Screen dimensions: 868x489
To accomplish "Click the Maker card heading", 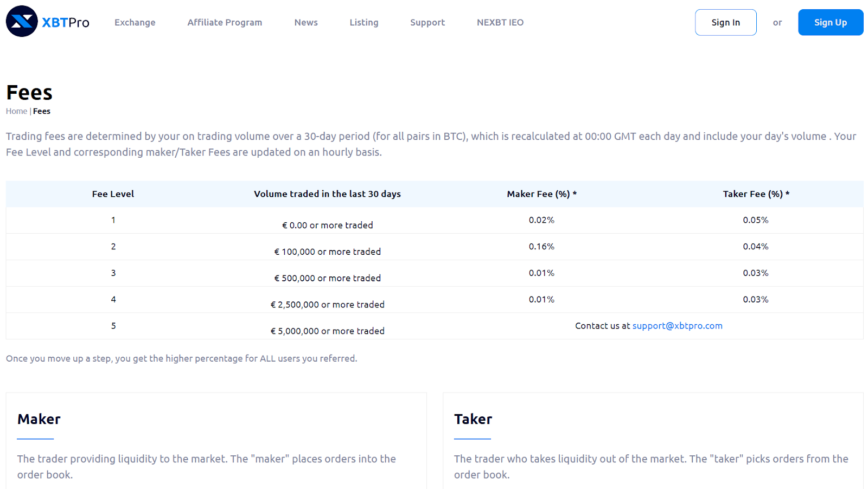I will (x=39, y=419).
